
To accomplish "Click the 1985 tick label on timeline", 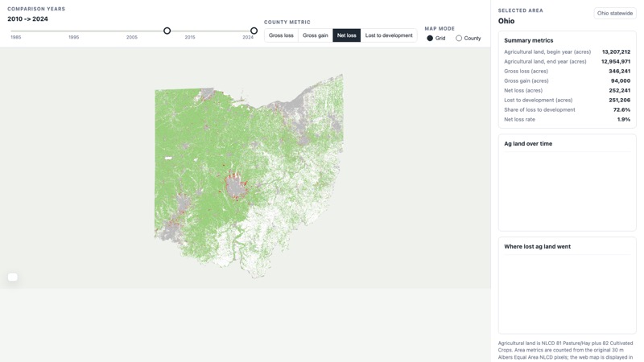I will point(15,37).
